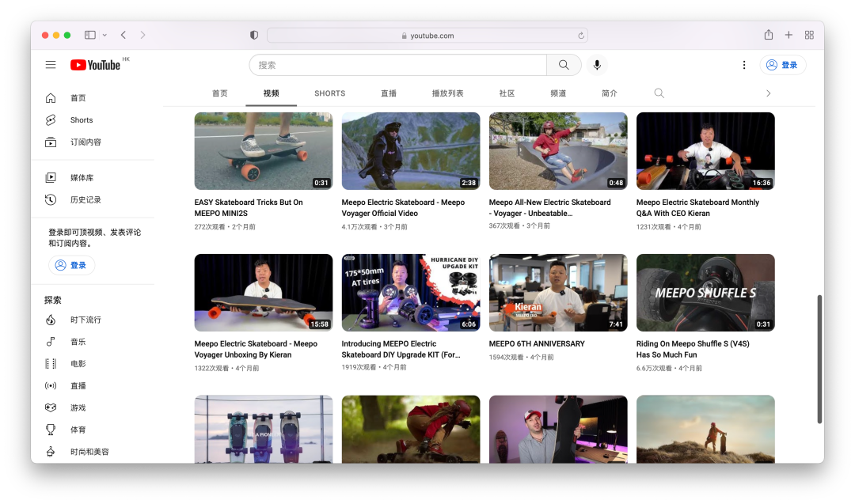Open a new Safari tab
855x504 pixels.
[x=788, y=35]
